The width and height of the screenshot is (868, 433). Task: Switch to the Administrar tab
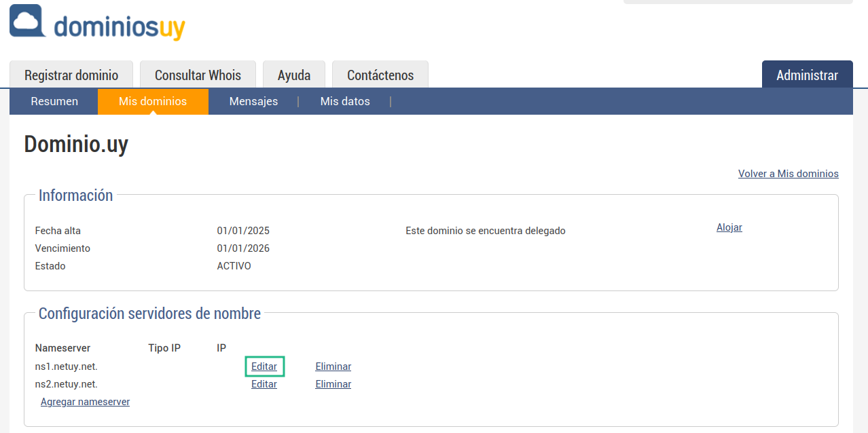(x=807, y=75)
